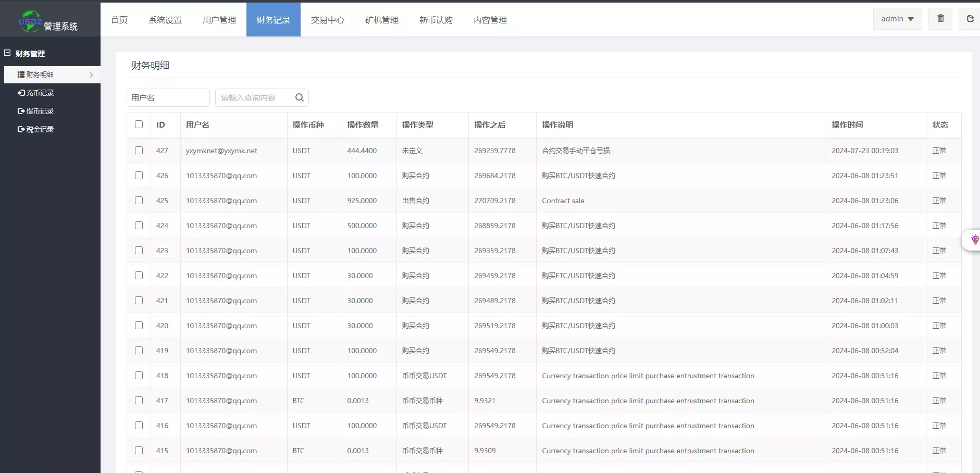Open 充币记录 in the sidebar
The width and height of the screenshot is (980, 473).
click(40, 93)
